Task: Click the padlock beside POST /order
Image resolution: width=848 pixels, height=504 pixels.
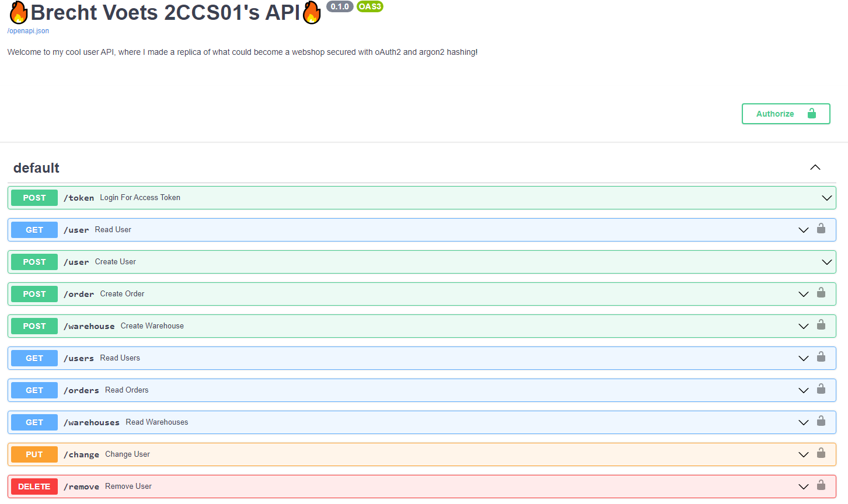Action: point(821,293)
